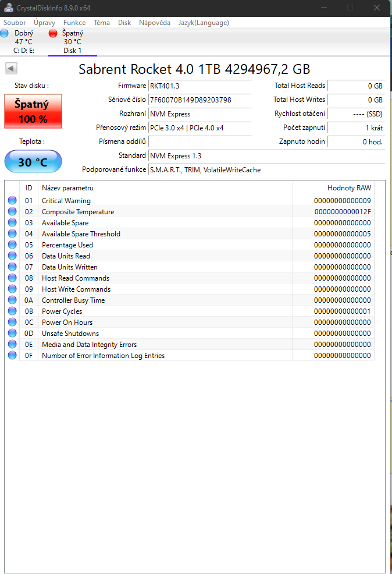Click status icon for Available Spare row
This screenshot has width=392, height=574.
tap(12, 222)
